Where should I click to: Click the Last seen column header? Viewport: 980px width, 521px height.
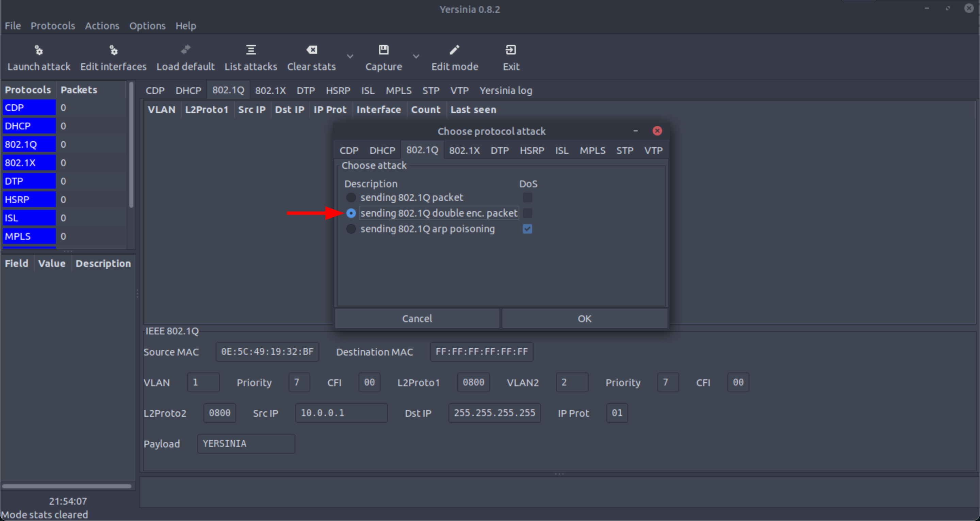tap(473, 110)
